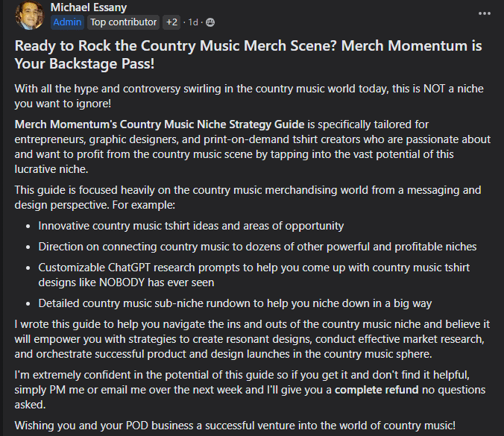
Task: Open the post via the 1d timestamp
Action: 193,22
